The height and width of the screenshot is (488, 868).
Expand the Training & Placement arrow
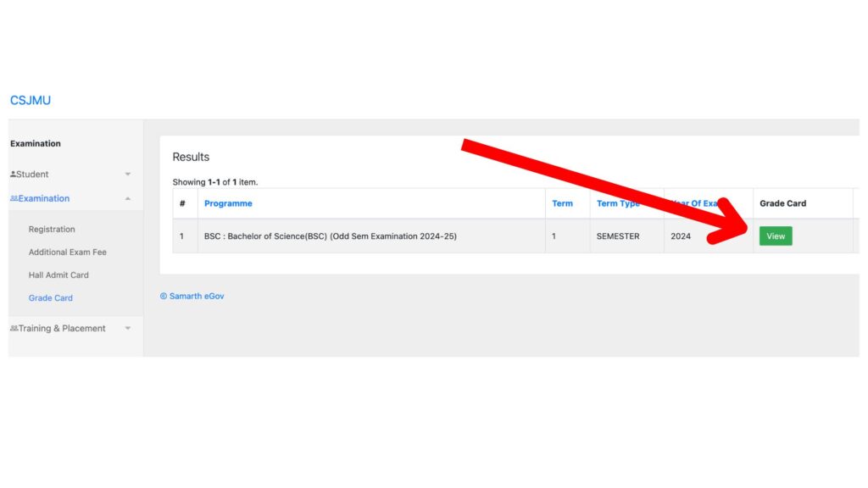pyautogui.click(x=128, y=329)
